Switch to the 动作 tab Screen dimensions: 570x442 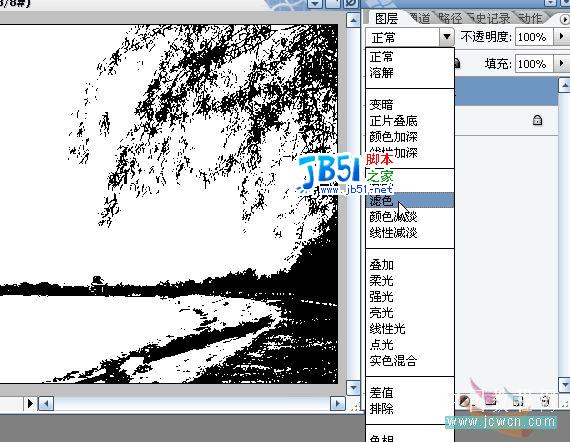530,18
